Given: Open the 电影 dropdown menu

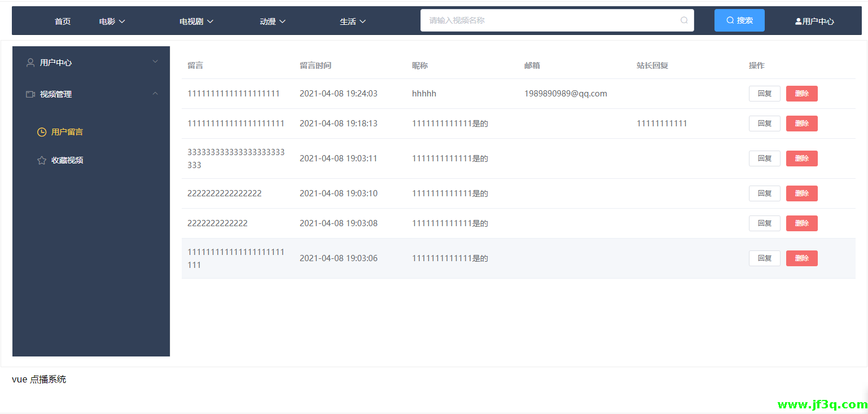Looking at the screenshot, I should [112, 21].
